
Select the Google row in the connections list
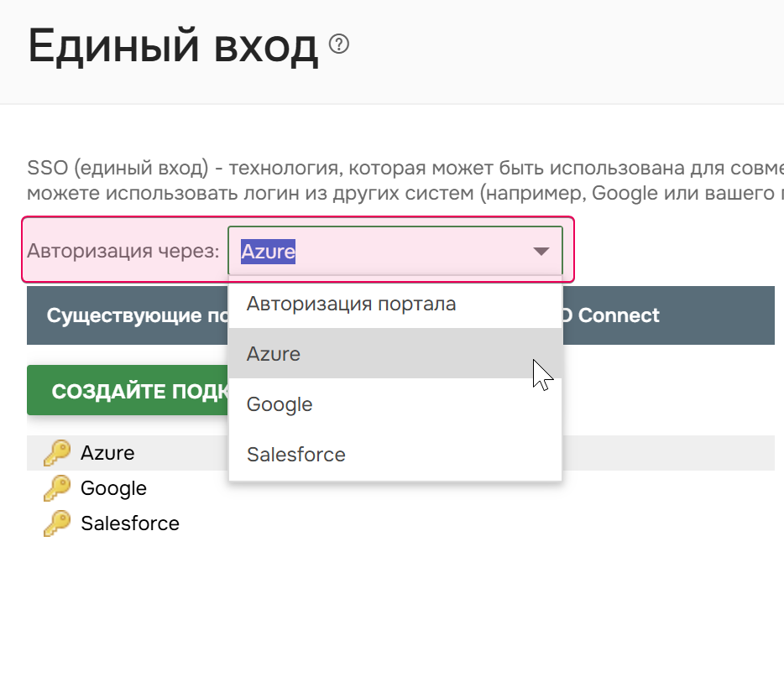tap(112, 487)
